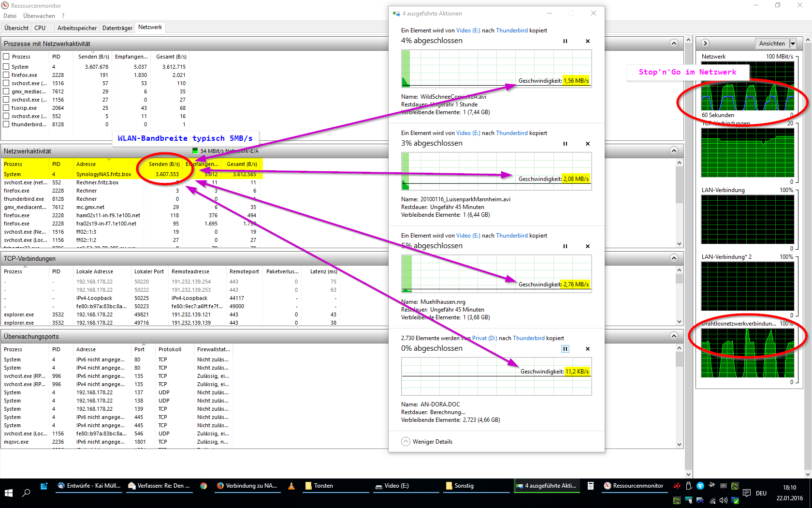This screenshot has height=508, width=812.
Task: Click the Muehlhausen.nrg copy progress graph
Action: point(496,274)
